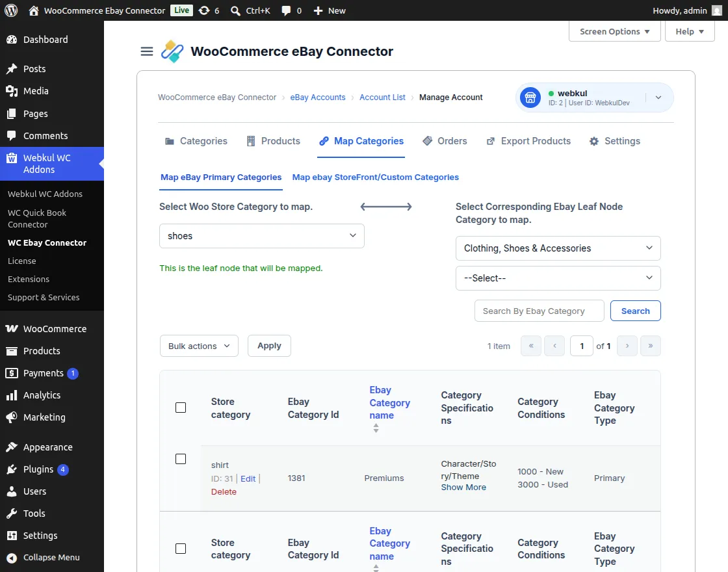
Task: Switch to the connector Settings tab
Action: [615, 141]
